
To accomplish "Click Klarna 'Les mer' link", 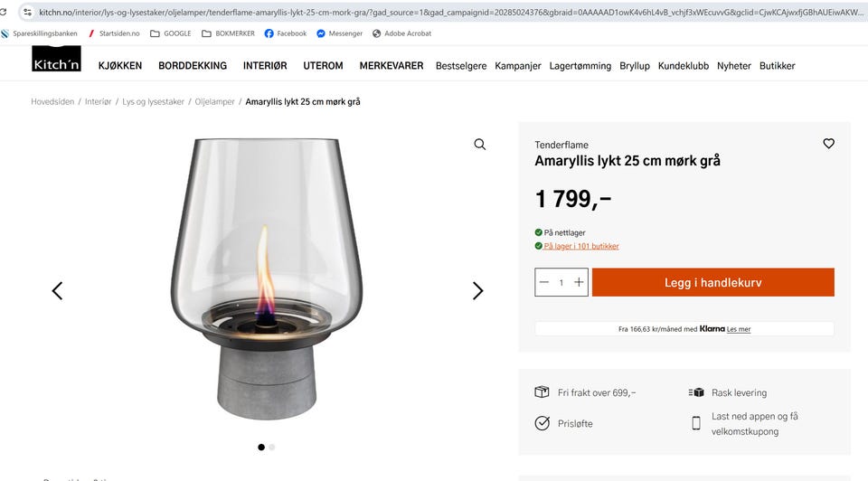I will click(739, 329).
